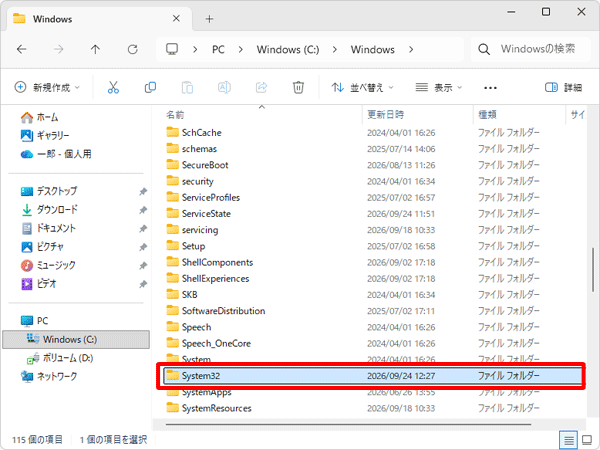
Task: Click the search magnifier icon
Action: pyautogui.click(x=484, y=49)
